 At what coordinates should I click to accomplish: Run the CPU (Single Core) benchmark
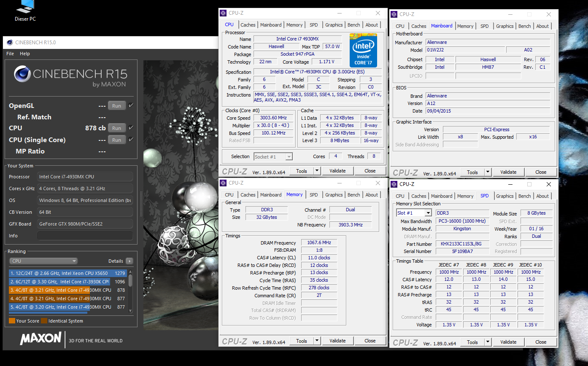coord(117,140)
